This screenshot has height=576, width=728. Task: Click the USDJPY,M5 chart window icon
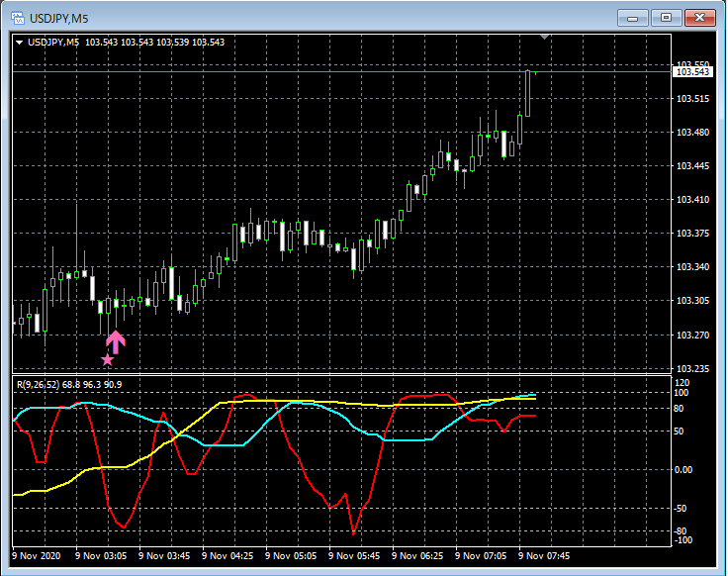tap(17, 18)
